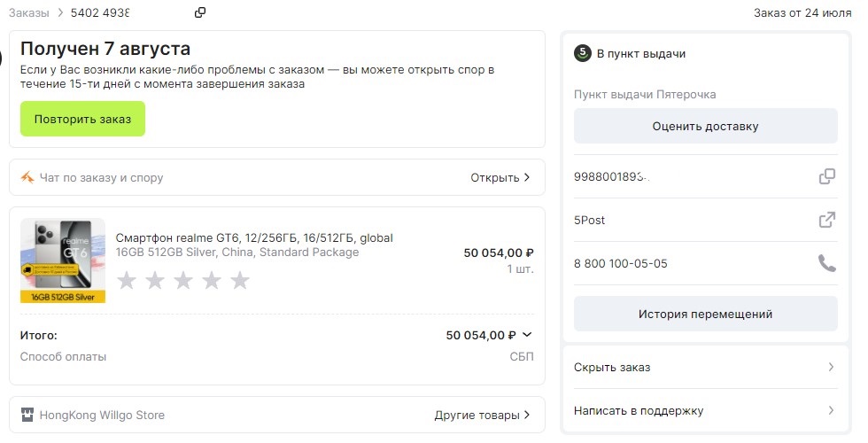
Task: Copy the tracking number 9988001893
Action: (826, 176)
